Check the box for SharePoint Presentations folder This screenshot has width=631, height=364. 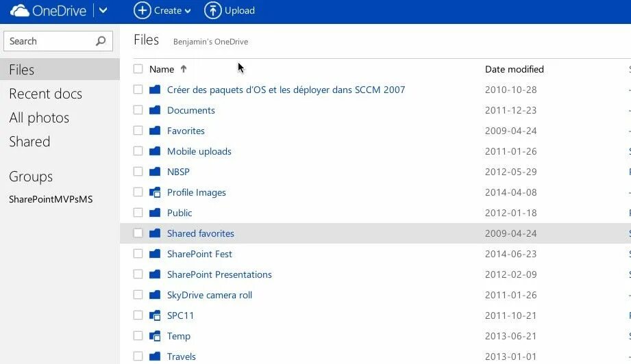coord(138,274)
